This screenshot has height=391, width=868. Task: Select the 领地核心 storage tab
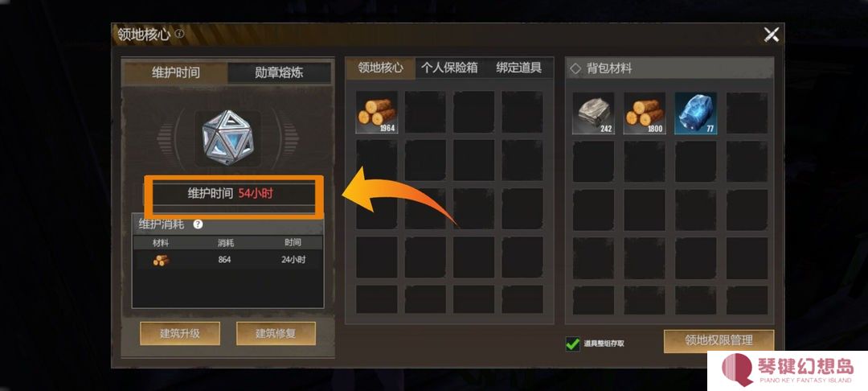coord(381,68)
